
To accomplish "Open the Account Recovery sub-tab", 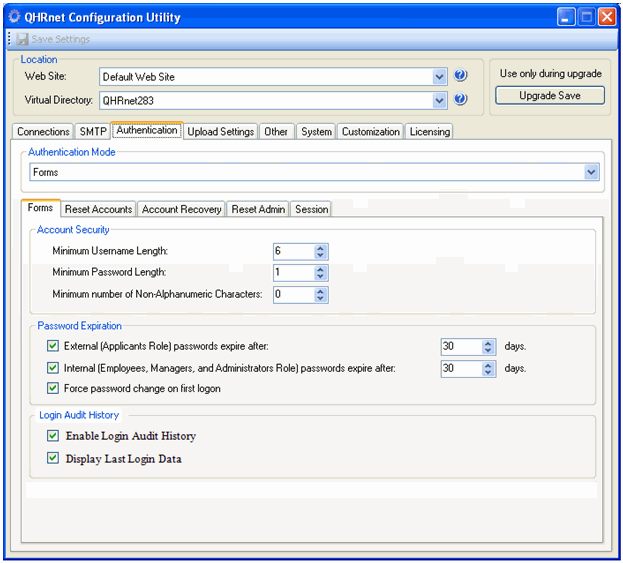I will point(181,209).
